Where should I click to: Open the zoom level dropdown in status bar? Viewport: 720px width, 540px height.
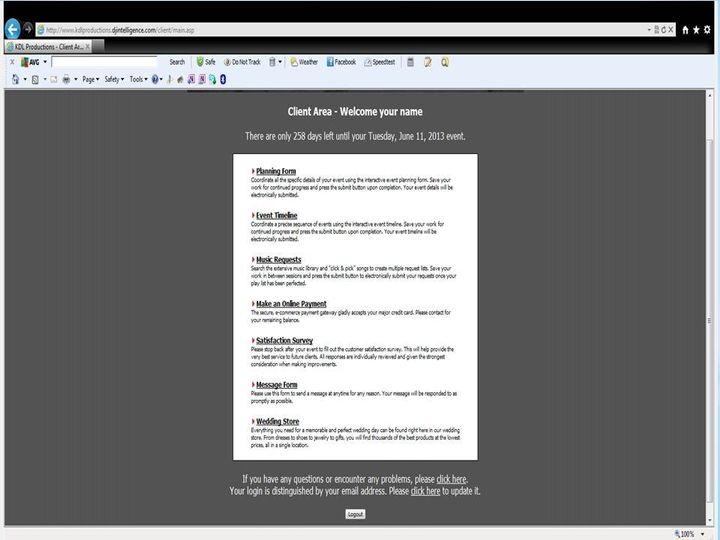click(x=703, y=534)
